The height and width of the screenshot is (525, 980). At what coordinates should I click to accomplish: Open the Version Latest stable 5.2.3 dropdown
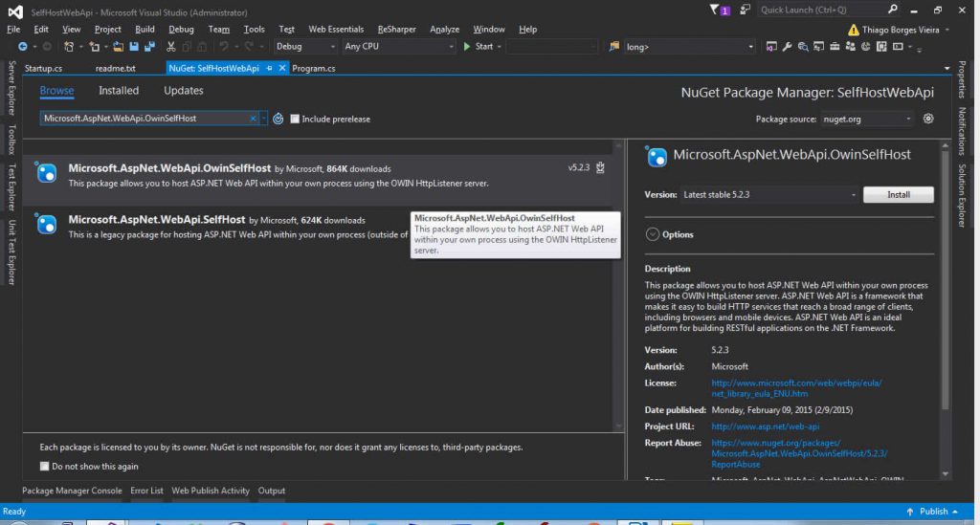point(768,195)
